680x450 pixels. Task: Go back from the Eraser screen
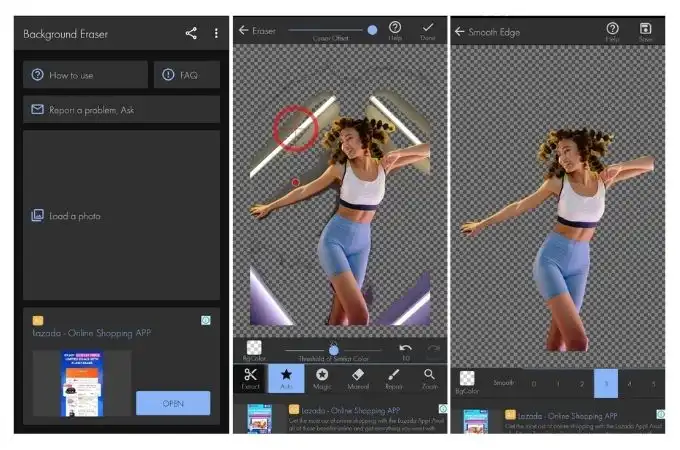pyautogui.click(x=243, y=30)
